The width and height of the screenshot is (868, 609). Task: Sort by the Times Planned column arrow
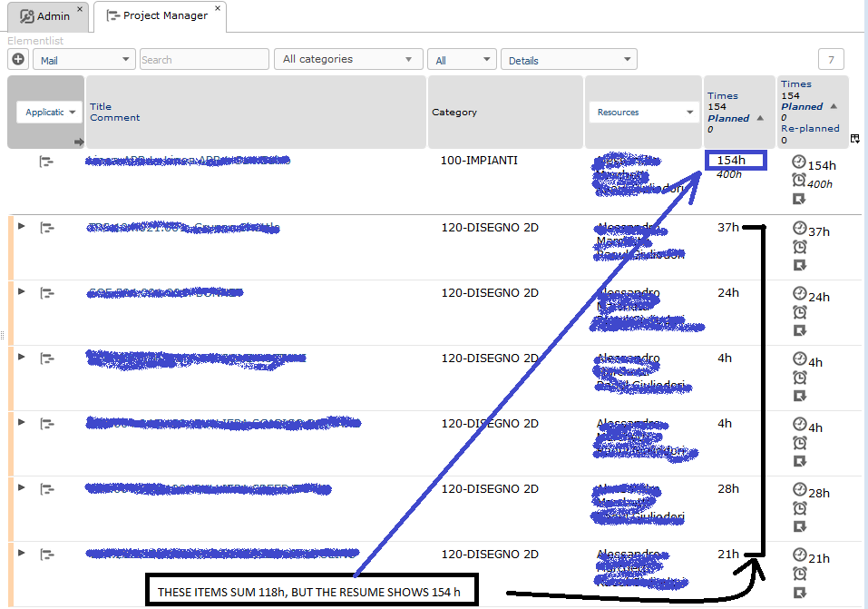coord(760,118)
